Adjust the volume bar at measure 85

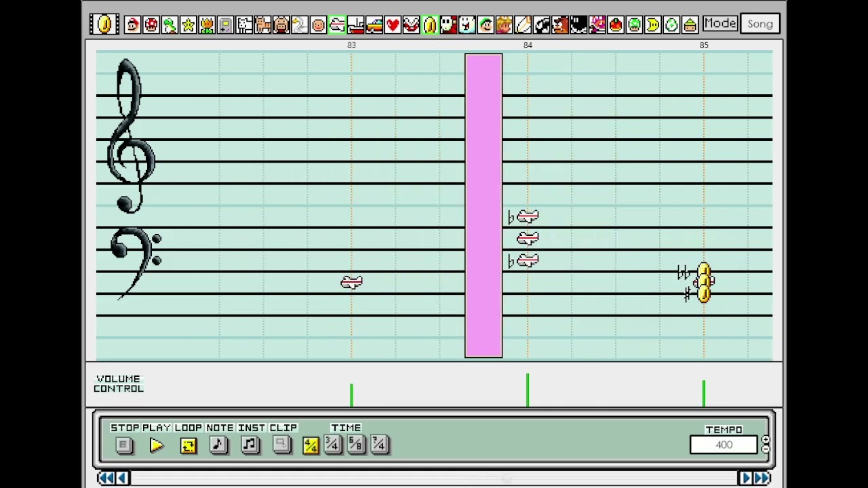(x=704, y=393)
